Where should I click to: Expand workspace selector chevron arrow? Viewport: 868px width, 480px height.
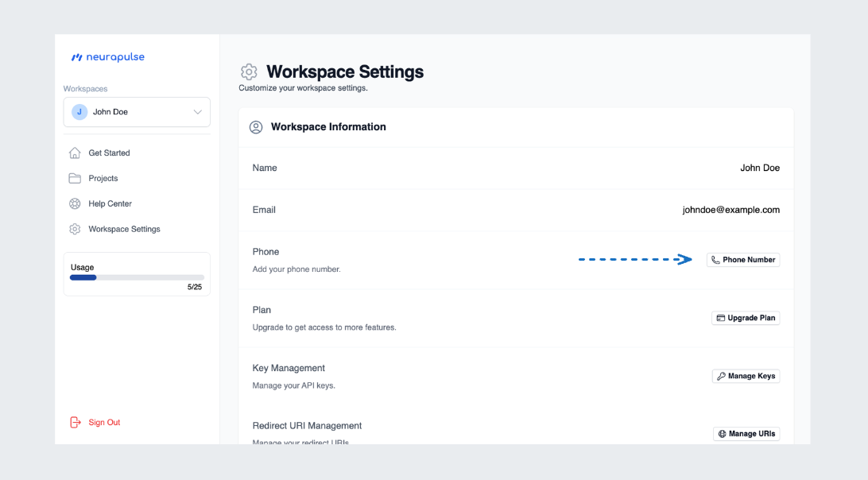(x=198, y=112)
